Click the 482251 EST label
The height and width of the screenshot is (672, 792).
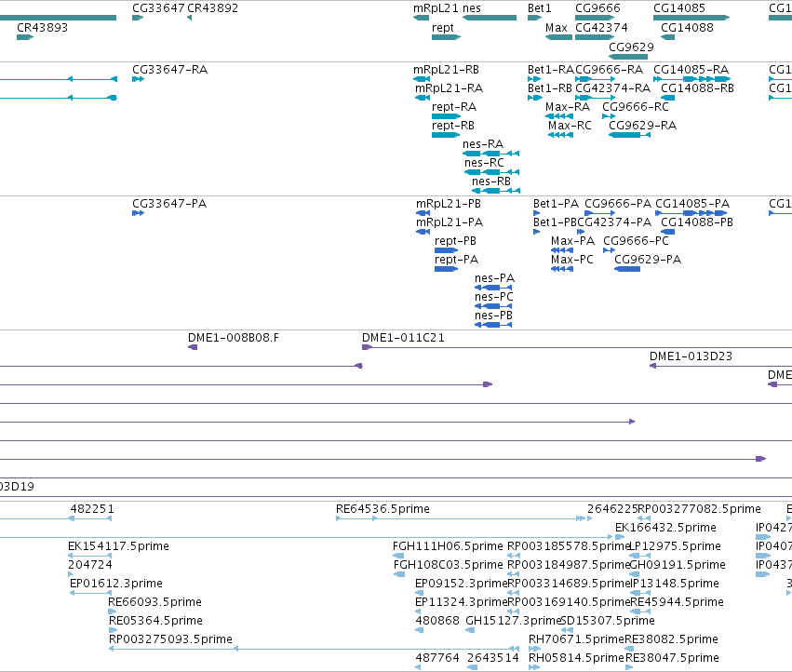(92, 509)
